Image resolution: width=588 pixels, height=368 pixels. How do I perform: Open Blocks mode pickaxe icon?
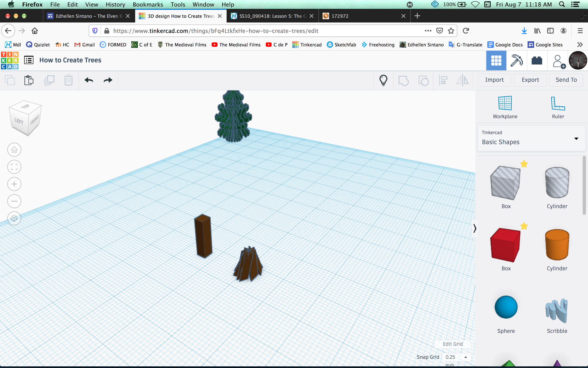tap(517, 60)
